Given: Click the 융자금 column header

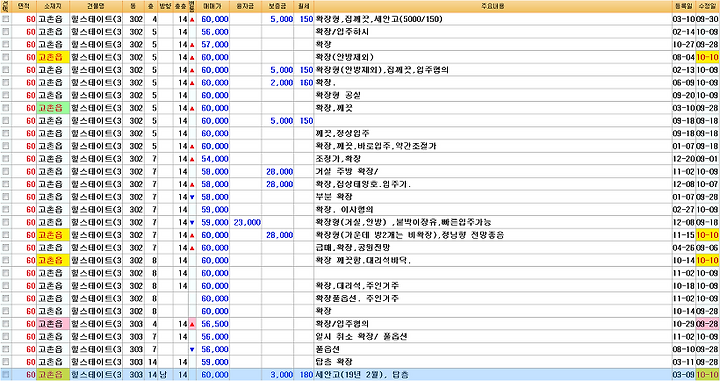Looking at the screenshot, I should click(x=246, y=6).
